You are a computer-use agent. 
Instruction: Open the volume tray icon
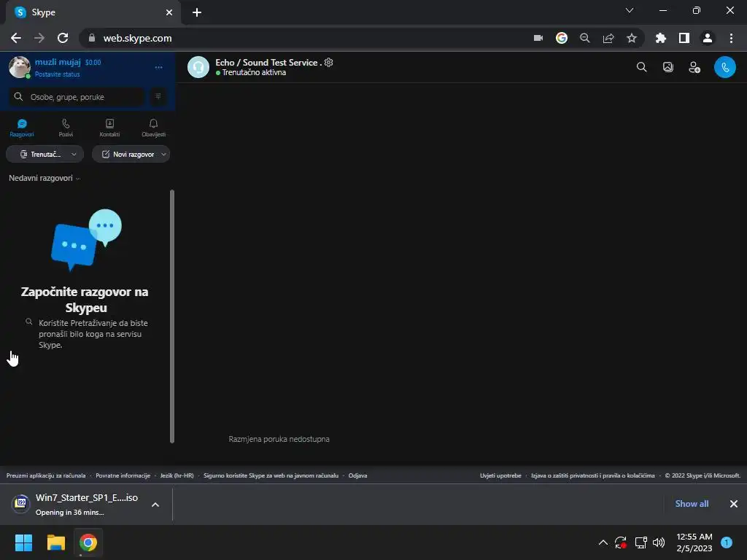pos(659,542)
